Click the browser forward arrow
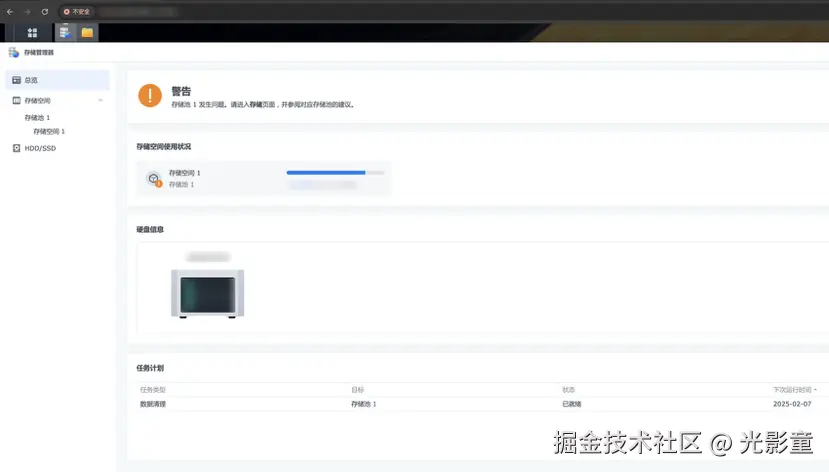This screenshot has width=829, height=472. point(27,12)
